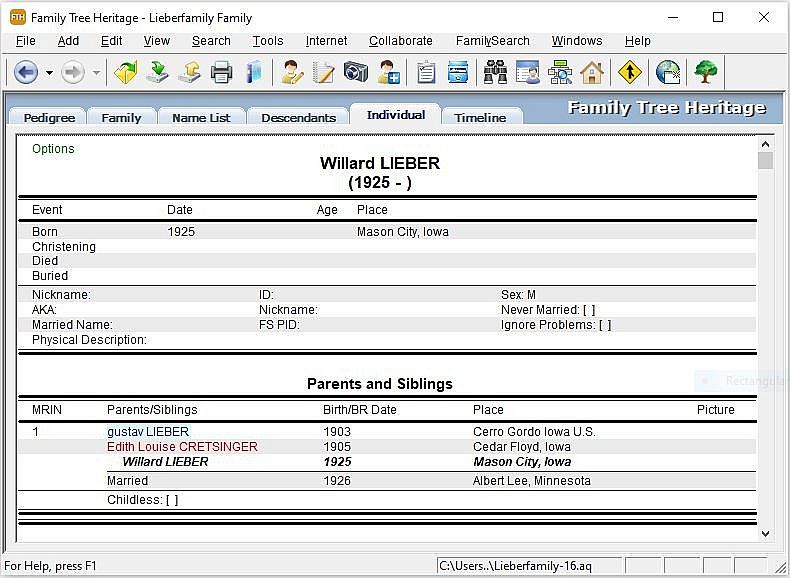Click the home house icon

tap(592, 72)
